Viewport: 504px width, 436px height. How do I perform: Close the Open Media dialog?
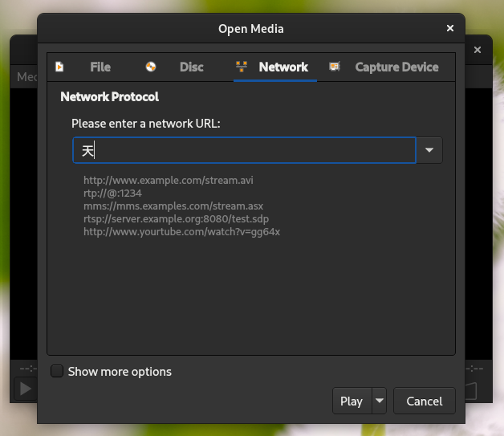tap(450, 28)
